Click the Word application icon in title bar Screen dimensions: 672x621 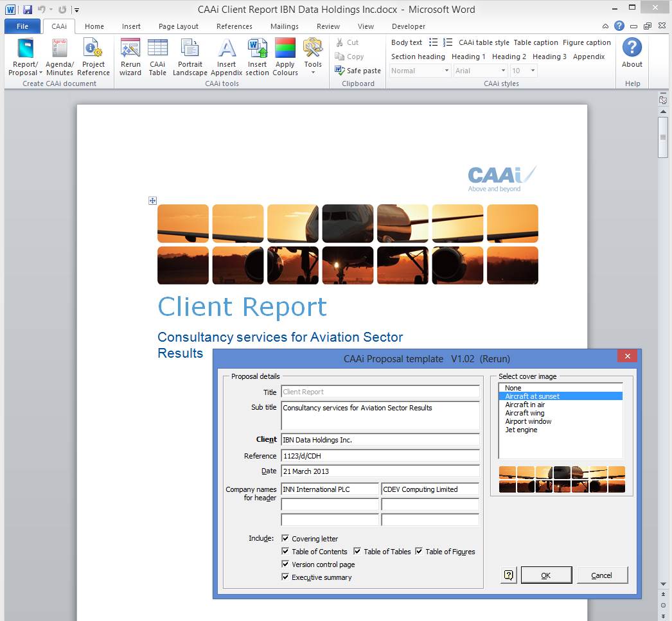[10, 10]
